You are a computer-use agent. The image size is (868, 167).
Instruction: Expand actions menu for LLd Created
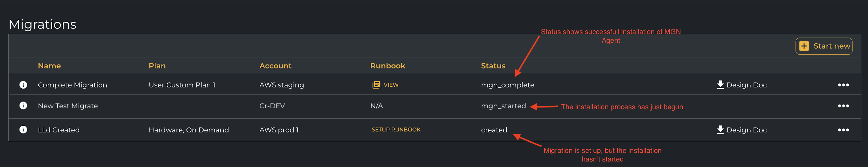point(843,130)
